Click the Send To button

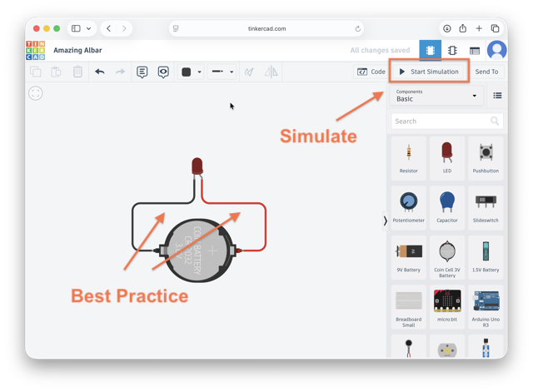[486, 72]
